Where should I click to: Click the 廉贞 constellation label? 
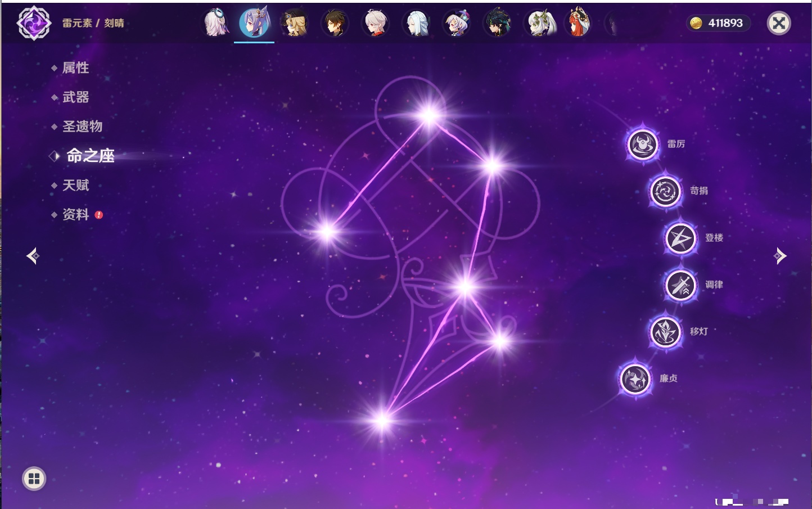tap(669, 379)
